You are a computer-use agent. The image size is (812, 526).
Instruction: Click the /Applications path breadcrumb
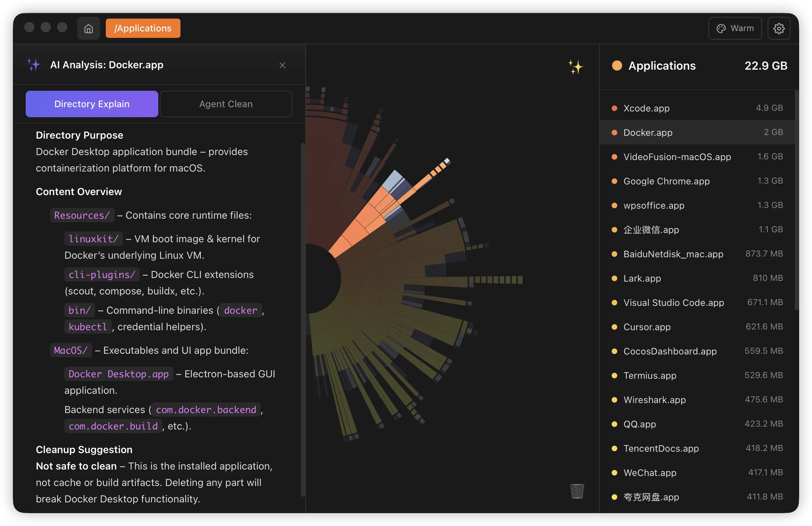click(x=143, y=28)
